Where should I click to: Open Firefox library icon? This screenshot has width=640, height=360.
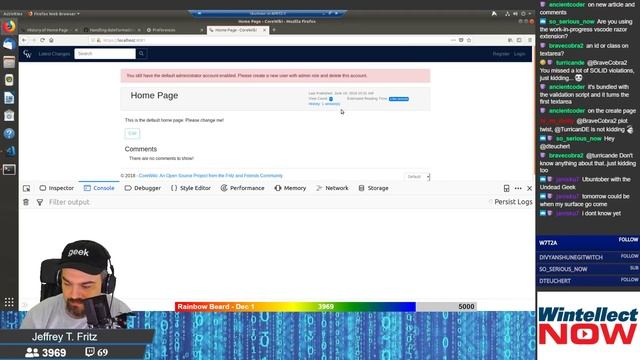coord(510,40)
